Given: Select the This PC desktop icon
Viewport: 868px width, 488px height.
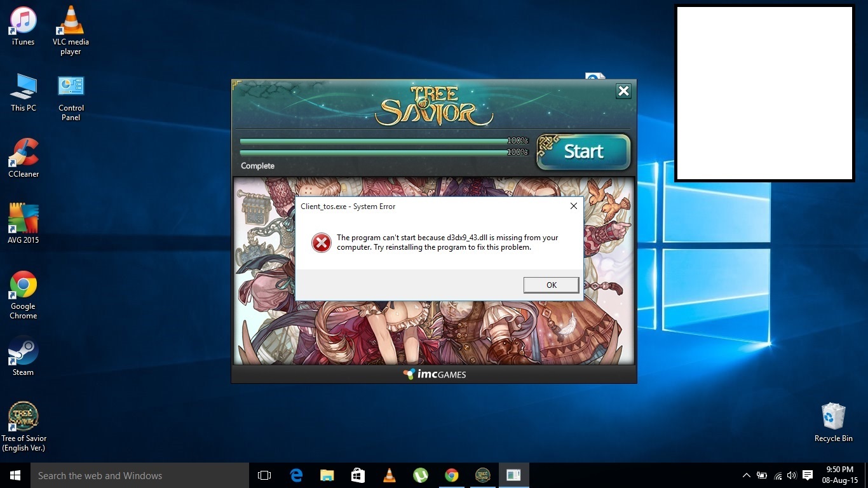Looking at the screenshot, I should 24,92.
